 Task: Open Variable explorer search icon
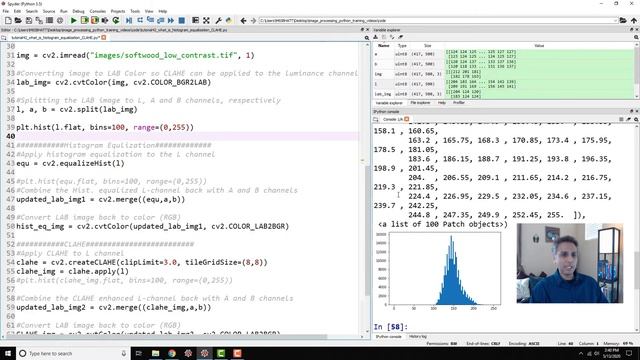coord(636,37)
